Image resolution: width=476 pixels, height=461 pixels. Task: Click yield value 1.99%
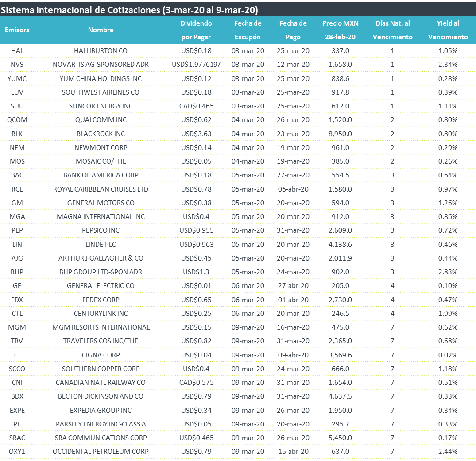[448, 314]
